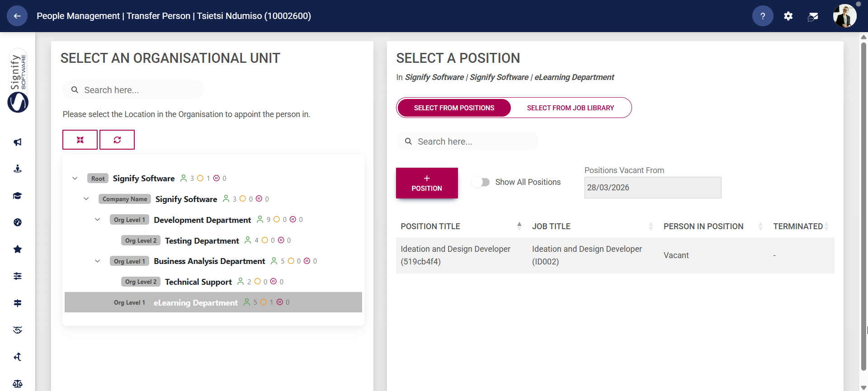The height and width of the screenshot is (391, 868).
Task: Open the balance scale sidebar icon
Action: (x=18, y=384)
